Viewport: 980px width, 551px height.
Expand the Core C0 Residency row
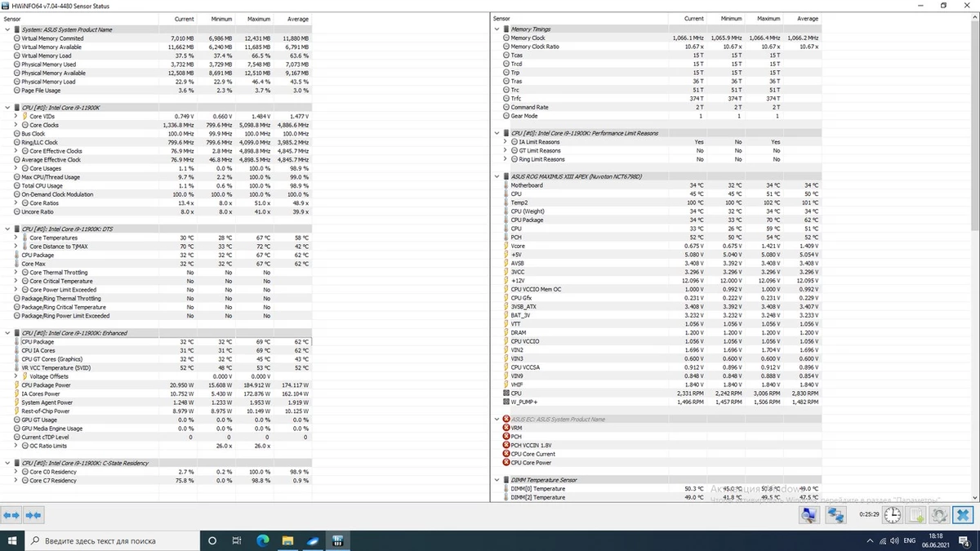point(16,472)
